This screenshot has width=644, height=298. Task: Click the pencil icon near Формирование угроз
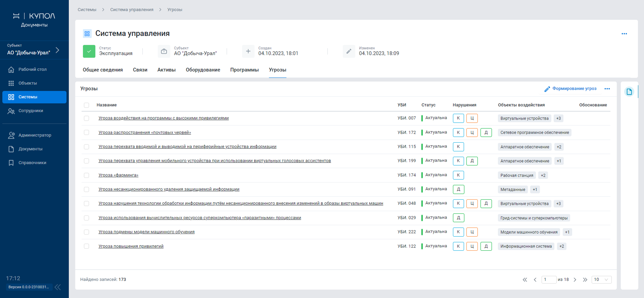[x=547, y=89]
